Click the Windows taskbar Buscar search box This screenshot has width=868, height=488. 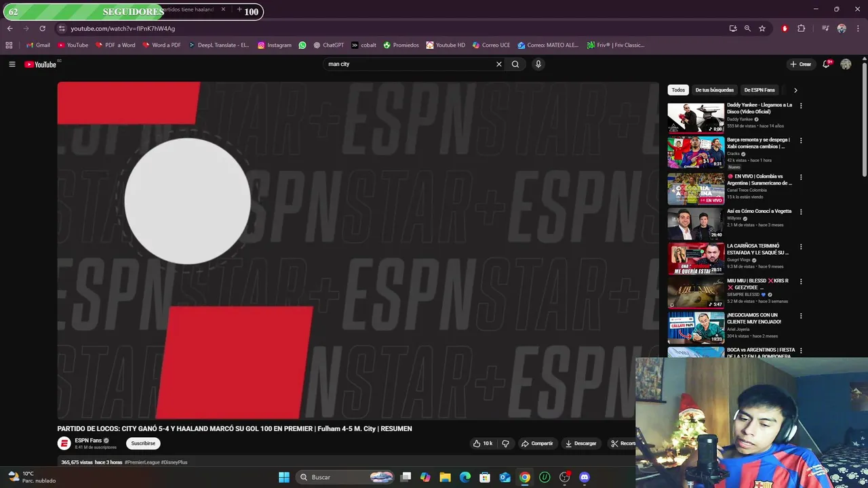(346, 477)
